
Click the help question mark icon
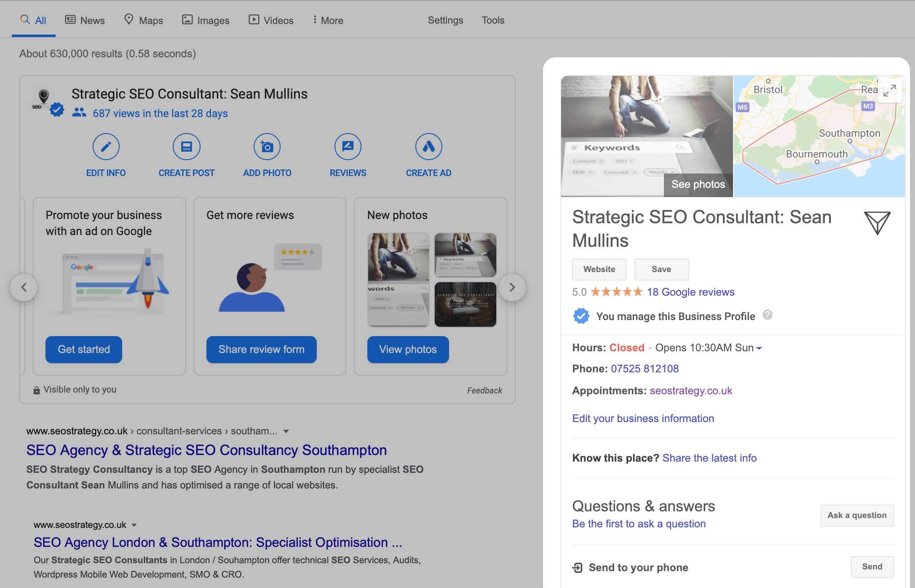pos(768,315)
